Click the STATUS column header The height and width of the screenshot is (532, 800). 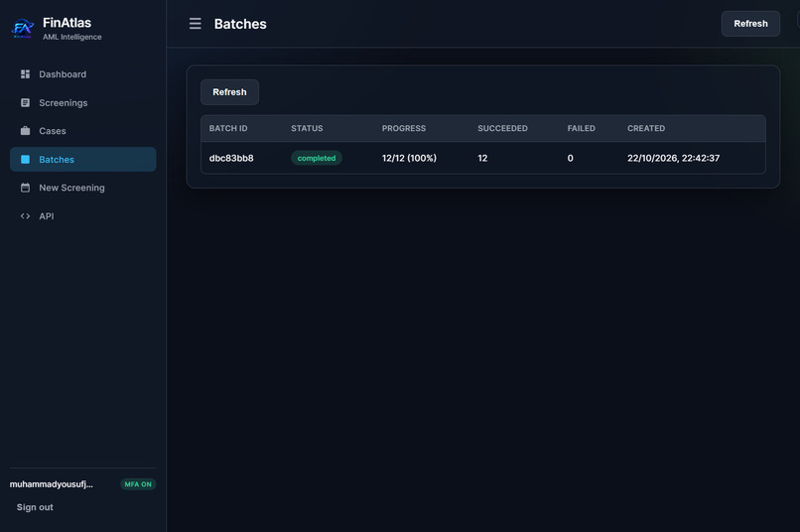tap(307, 128)
